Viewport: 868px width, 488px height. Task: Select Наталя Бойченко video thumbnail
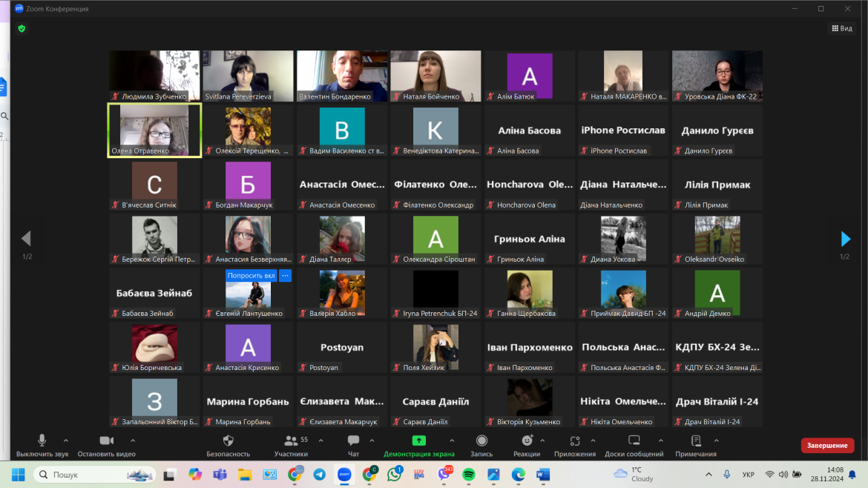coord(435,76)
